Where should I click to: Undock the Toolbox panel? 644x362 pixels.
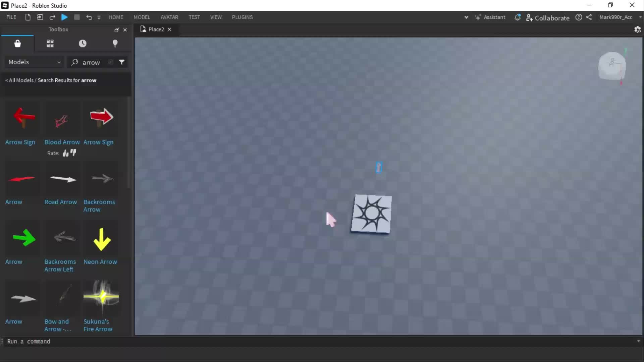(117, 30)
